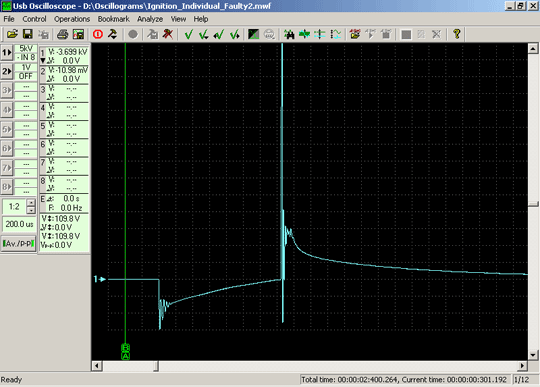540x387 pixels.
Task: Click the yellow question mark help icon
Action: [x=457, y=34]
